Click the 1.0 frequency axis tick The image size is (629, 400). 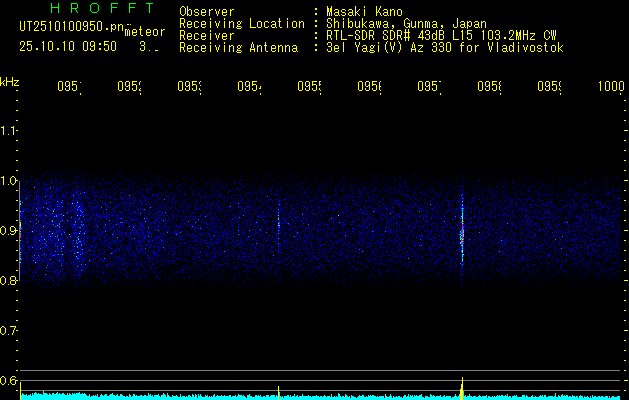tap(9, 181)
